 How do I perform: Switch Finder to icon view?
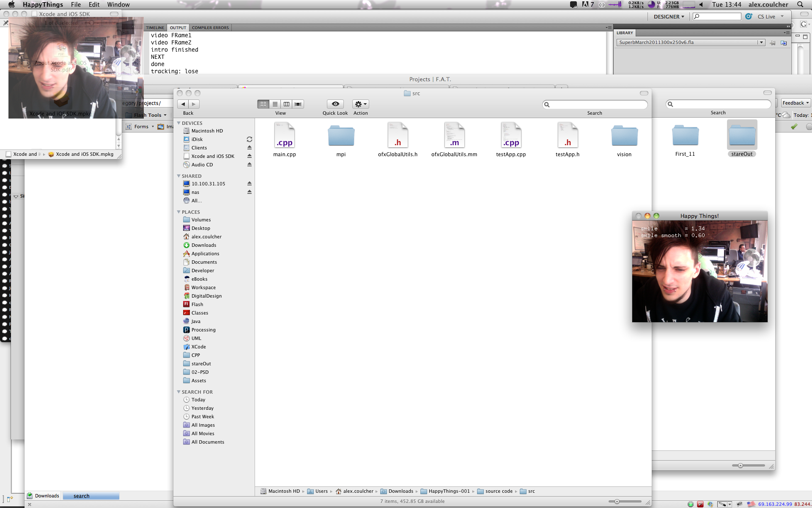pyautogui.click(x=263, y=104)
